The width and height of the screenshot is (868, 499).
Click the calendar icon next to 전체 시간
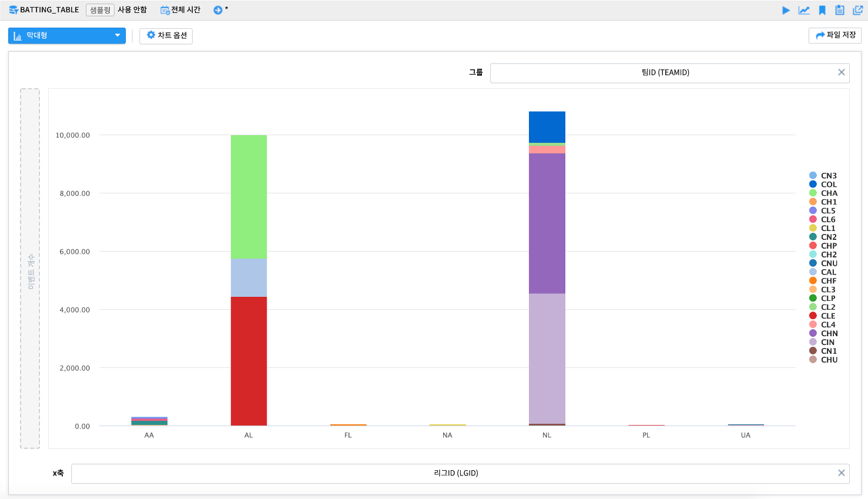[165, 10]
